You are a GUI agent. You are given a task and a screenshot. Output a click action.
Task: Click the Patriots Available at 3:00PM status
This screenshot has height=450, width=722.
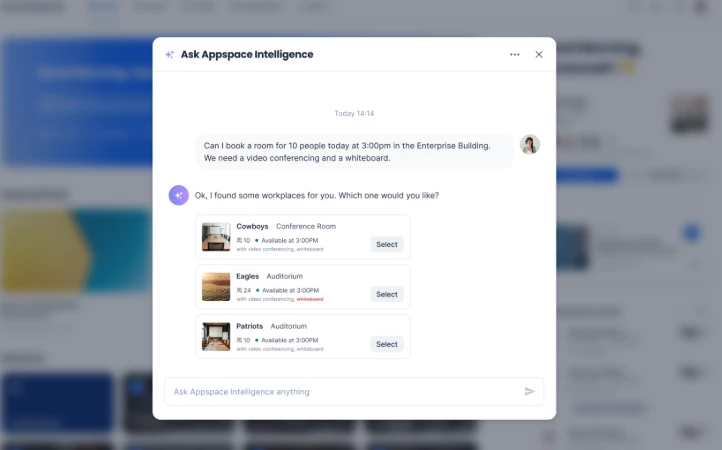click(x=286, y=340)
